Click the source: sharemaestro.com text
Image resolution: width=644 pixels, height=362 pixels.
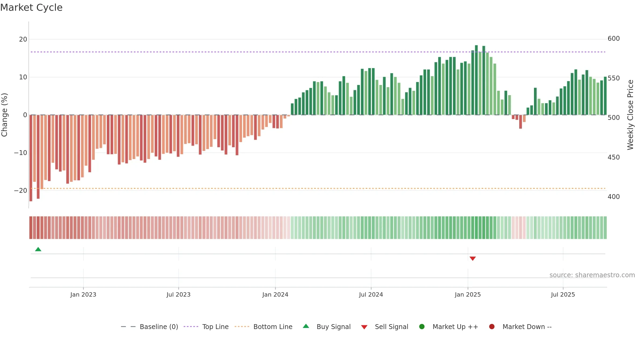tap(592, 275)
